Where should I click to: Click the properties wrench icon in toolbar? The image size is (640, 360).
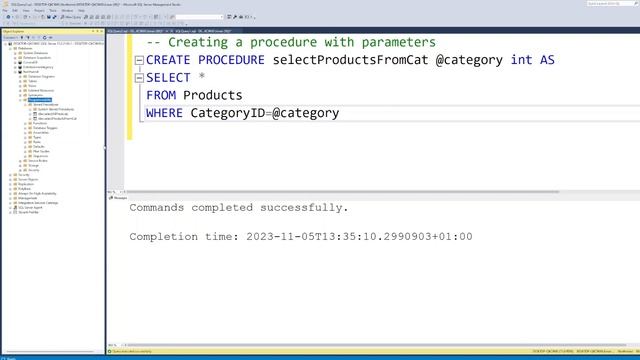pyautogui.click(x=235, y=17)
